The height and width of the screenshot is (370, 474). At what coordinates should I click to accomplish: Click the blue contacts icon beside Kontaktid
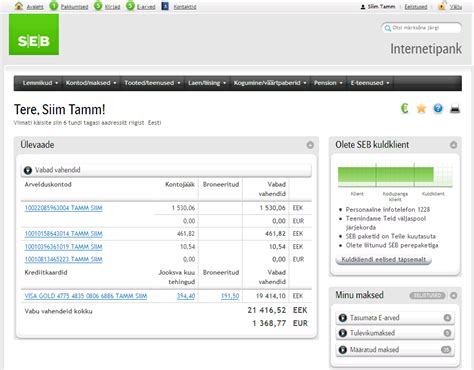click(x=165, y=6)
